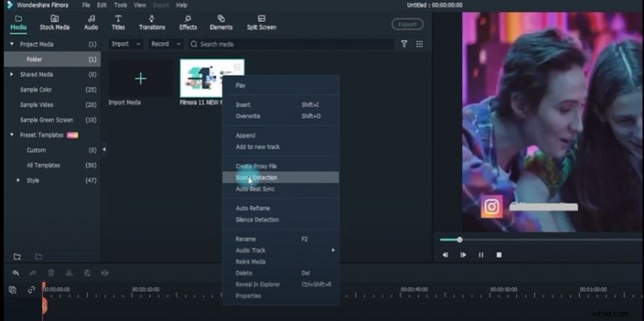
Task: Stop the preview playback
Action: (x=499, y=255)
